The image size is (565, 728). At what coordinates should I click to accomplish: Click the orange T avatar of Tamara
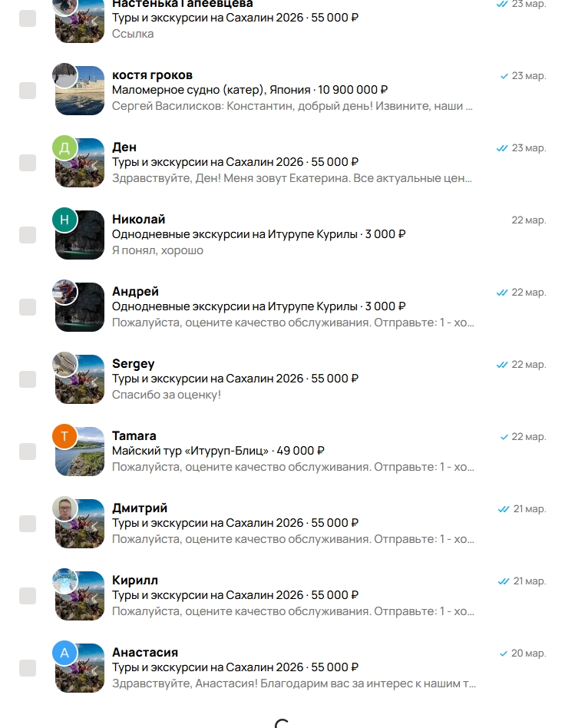pos(64,436)
